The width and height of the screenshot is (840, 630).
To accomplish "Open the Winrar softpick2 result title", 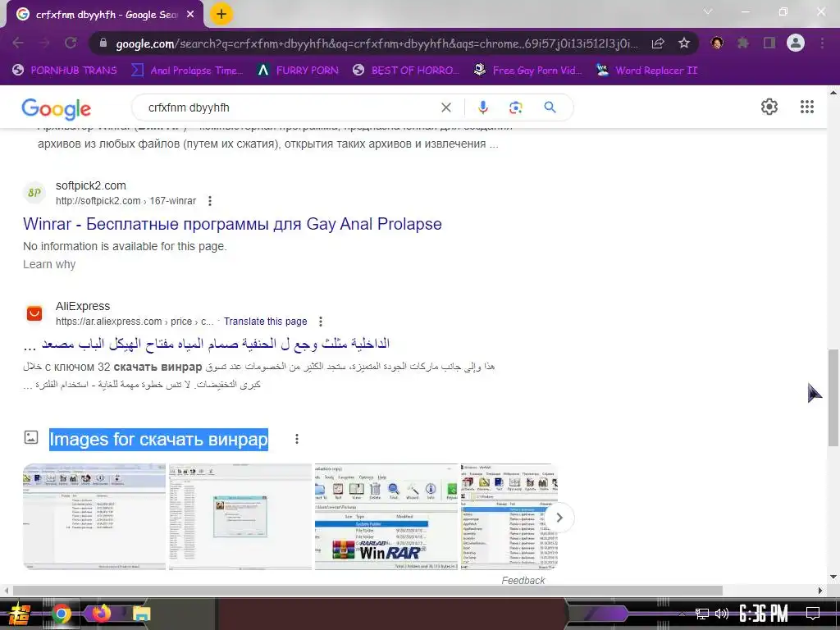I will click(232, 224).
